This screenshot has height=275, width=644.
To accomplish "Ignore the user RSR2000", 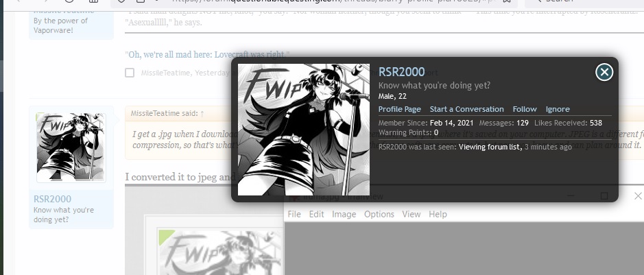I will click(x=558, y=109).
